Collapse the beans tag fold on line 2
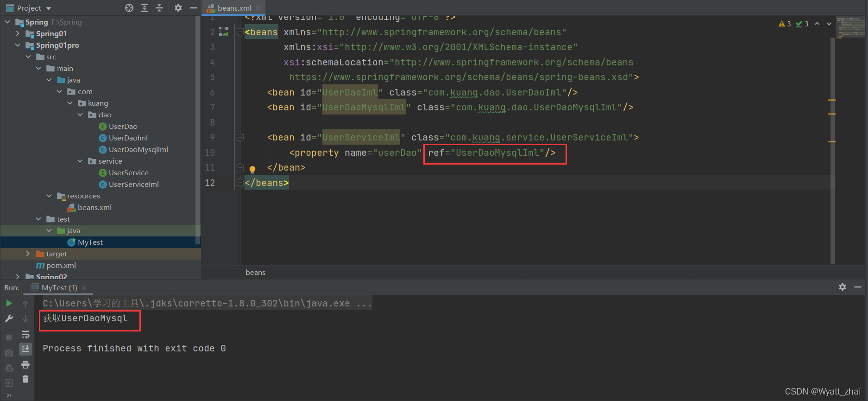The height and width of the screenshot is (401, 868). tap(240, 32)
